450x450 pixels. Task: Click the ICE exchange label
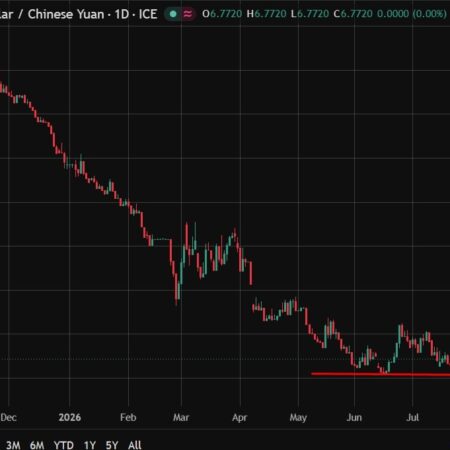[x=148, y=14]
